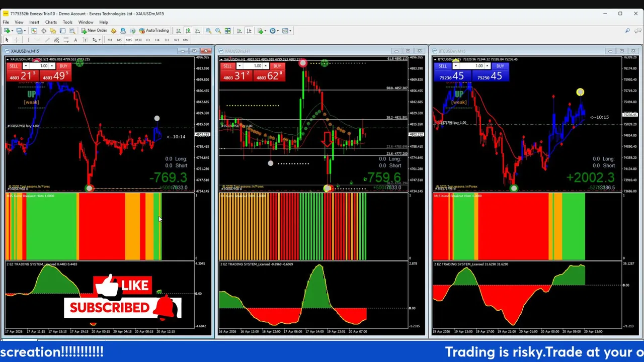
Task: Open the New Chart tool
Action: click(x=7, y=31)
